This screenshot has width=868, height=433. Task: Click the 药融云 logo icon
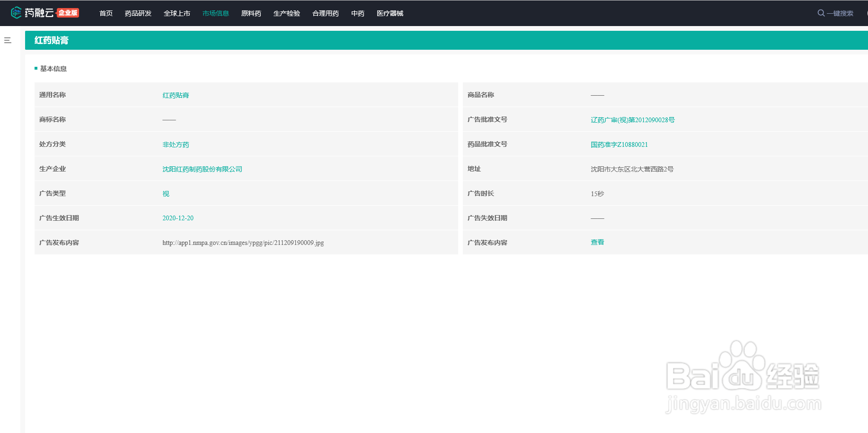click(x=16, y=13)
